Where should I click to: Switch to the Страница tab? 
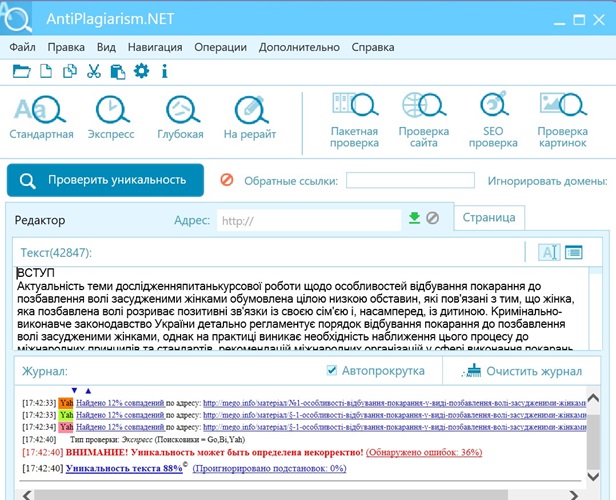489,217
